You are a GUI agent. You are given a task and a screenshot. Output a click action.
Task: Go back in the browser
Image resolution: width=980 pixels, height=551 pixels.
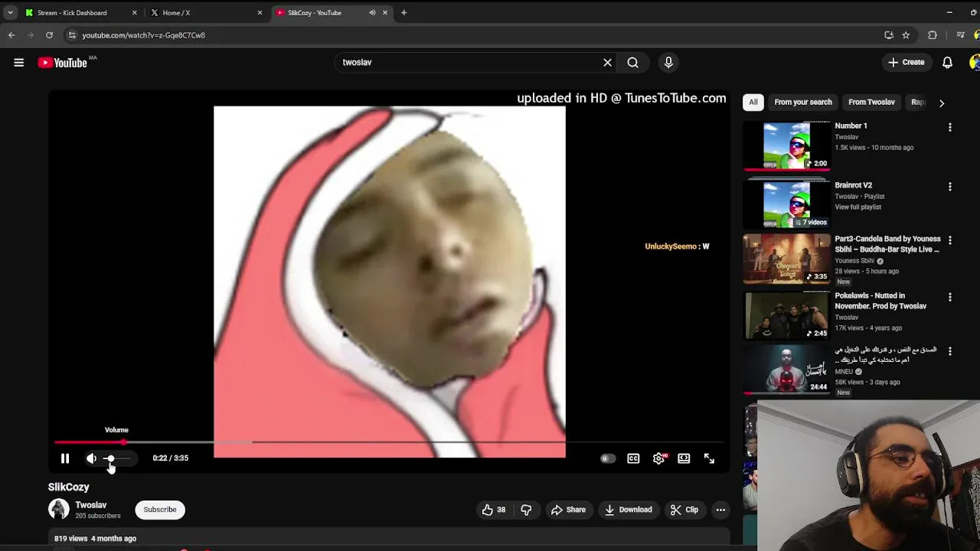pos(11,35)
